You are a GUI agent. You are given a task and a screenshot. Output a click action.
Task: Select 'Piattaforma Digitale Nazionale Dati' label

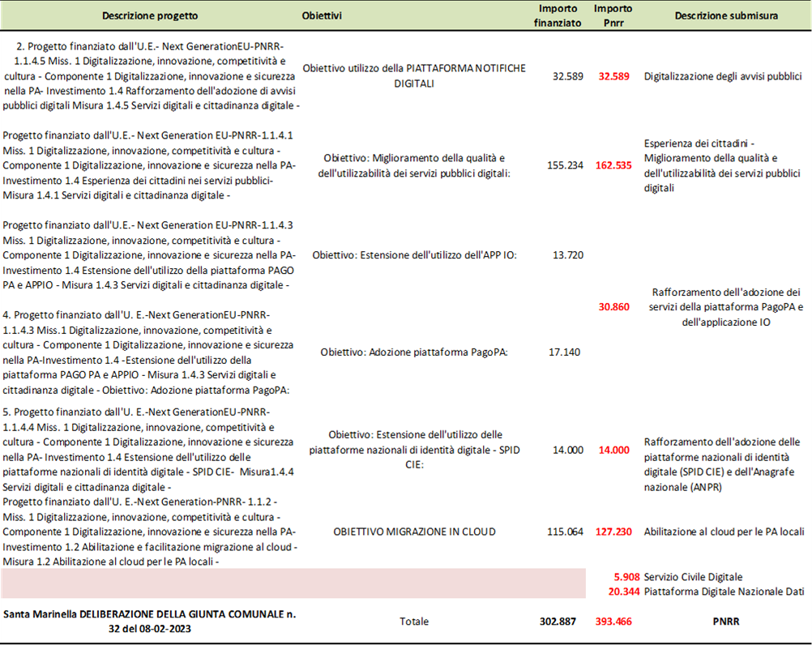(724, 592)
